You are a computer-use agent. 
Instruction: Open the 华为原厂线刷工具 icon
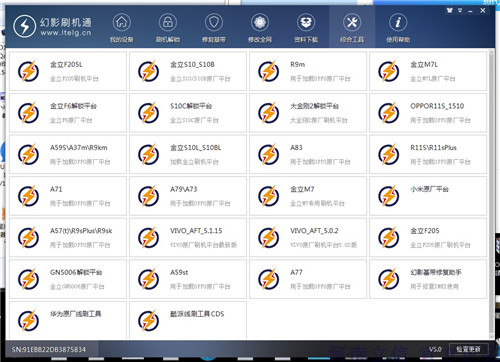point(28,321)
